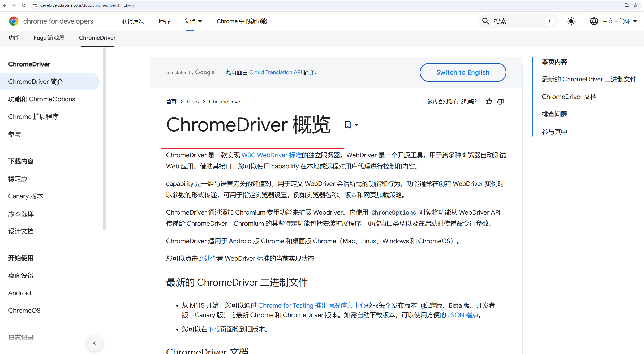Open the 博客 menu item
Screen dimensions: 644x354
point(164,21)
